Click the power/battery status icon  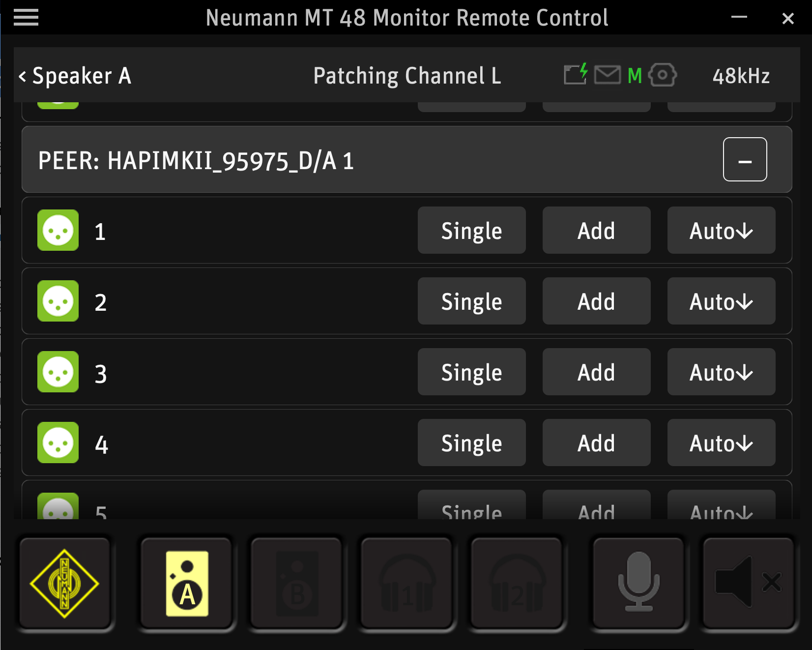point(576,75)
